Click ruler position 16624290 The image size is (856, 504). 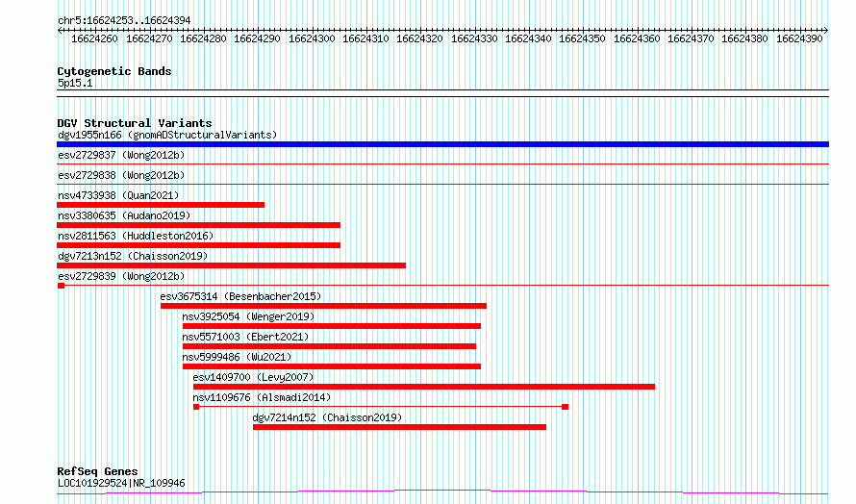click(257, 38)
